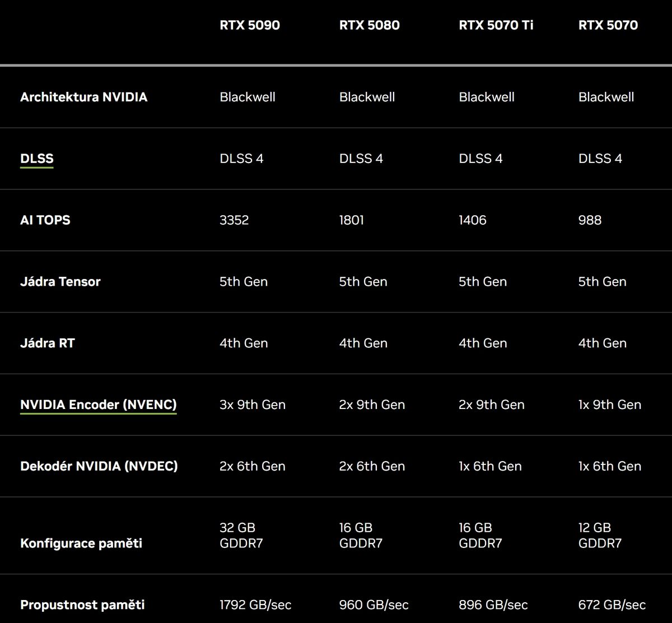Image resolution: width=672 pixels, height=623 pixels.
Task: Click the Propustnost paměti row label
Action: pyautogui.click(x=82, y=605)
